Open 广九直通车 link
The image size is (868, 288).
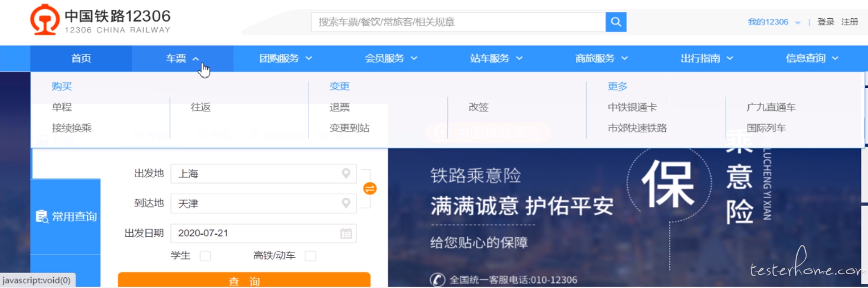(x=771, y=108)
